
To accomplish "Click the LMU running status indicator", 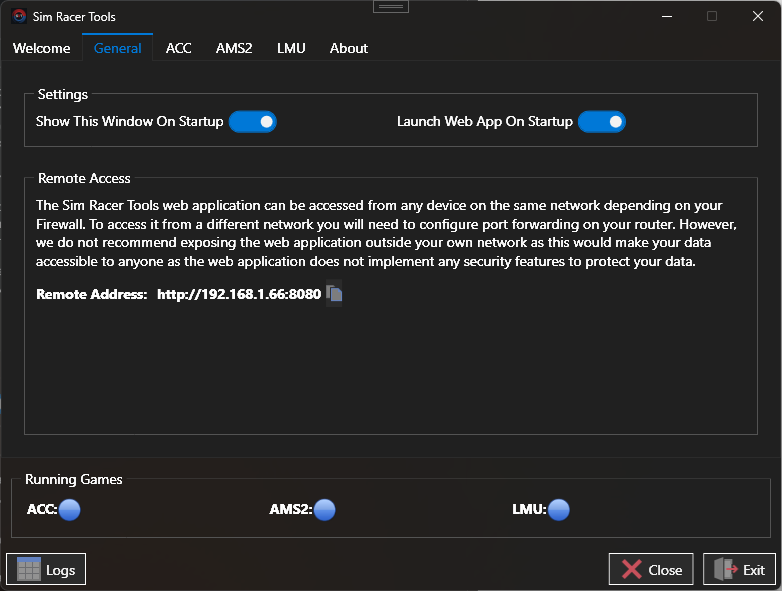I will (x=558, y=510).
